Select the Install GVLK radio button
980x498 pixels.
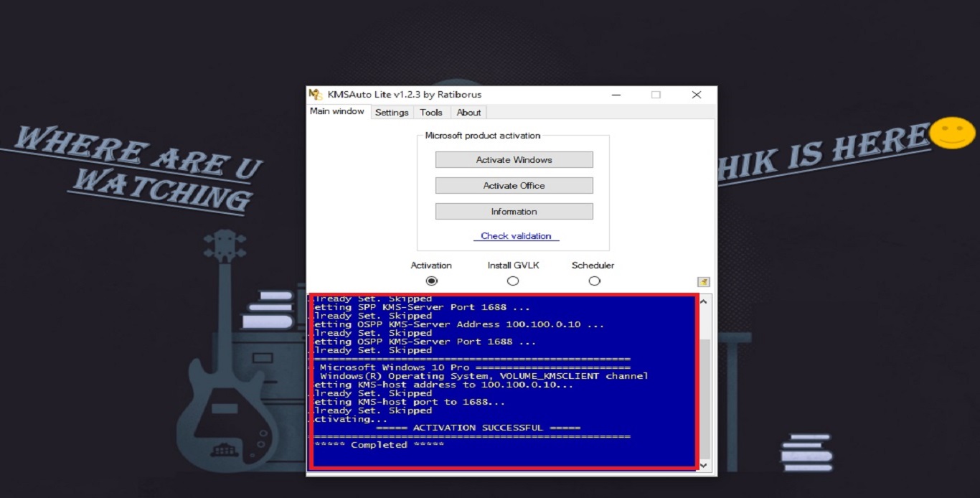[x=513, y=281]
